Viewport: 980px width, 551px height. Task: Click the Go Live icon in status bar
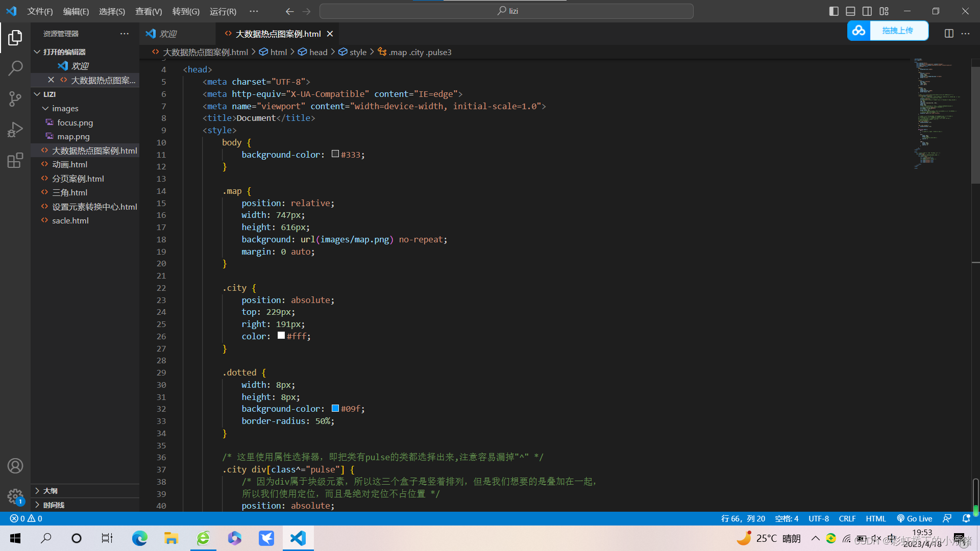(x=915, y=518)
